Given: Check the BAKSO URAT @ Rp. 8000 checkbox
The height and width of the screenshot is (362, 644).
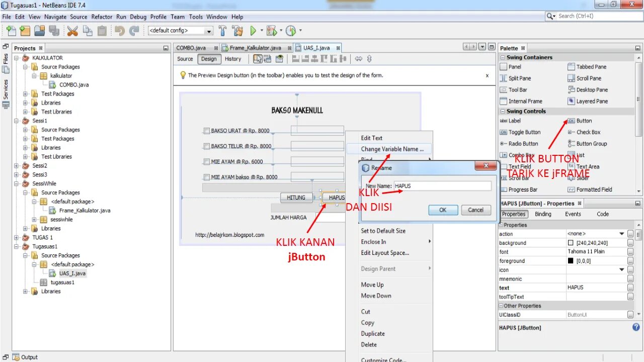Looking at the screenshot, I should 207,130.
